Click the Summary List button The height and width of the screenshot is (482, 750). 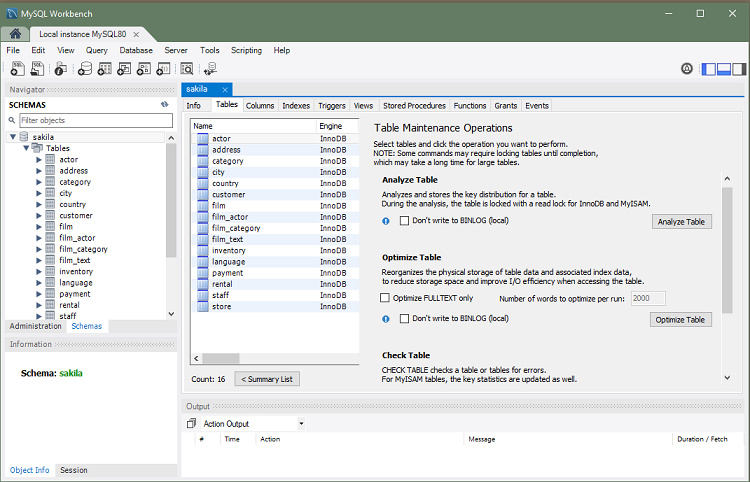267,379
